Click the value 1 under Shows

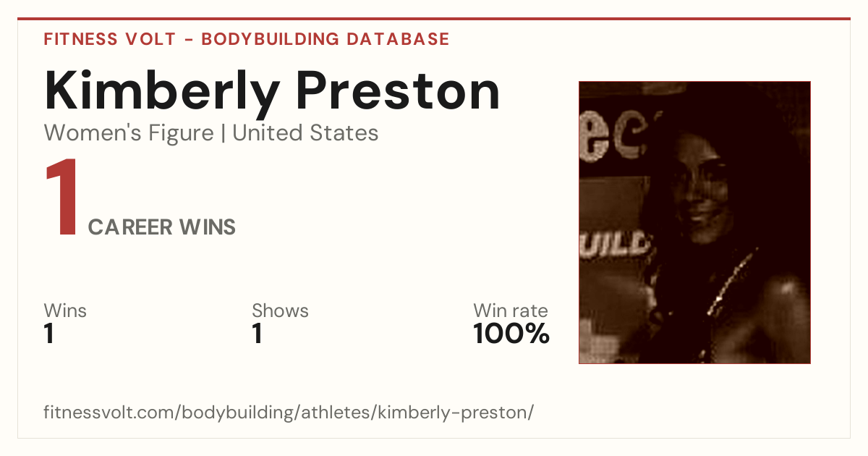[258, 334]
